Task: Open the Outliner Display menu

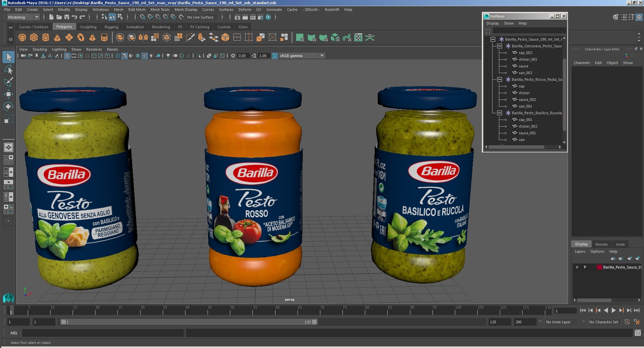Action: 493,23
